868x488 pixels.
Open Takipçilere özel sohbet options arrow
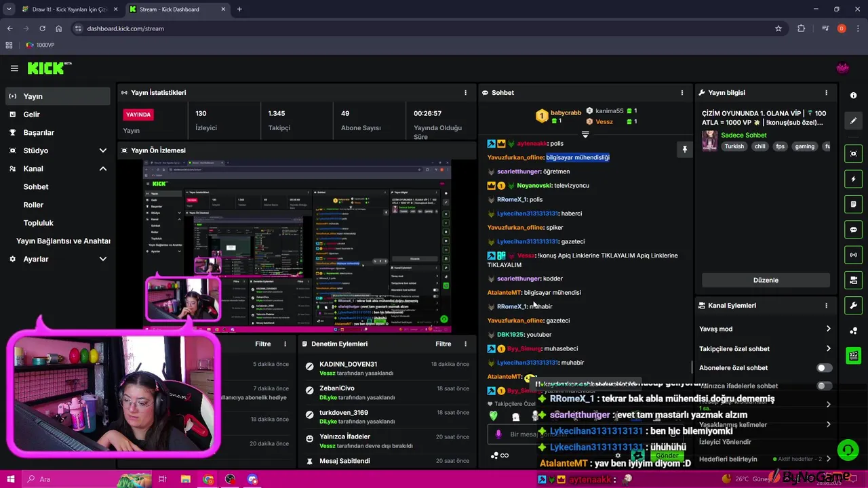[828, 348]
